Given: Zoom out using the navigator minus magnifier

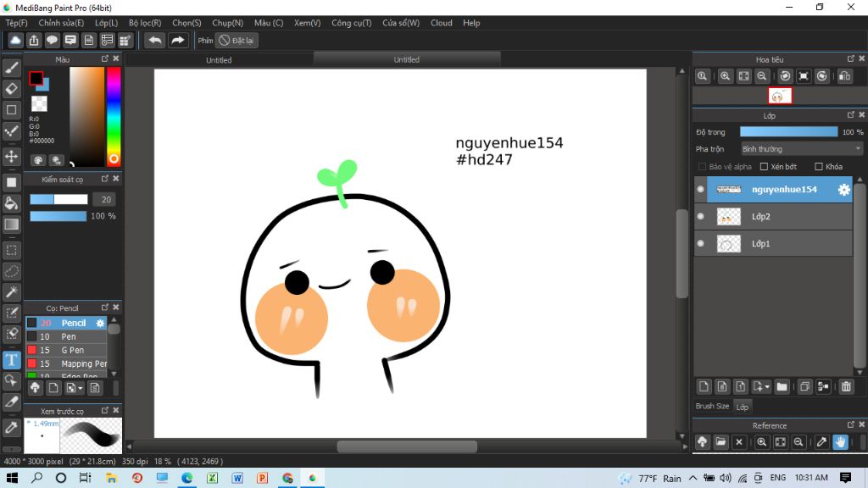Looking at the screenshot, I should coord(762,76).
